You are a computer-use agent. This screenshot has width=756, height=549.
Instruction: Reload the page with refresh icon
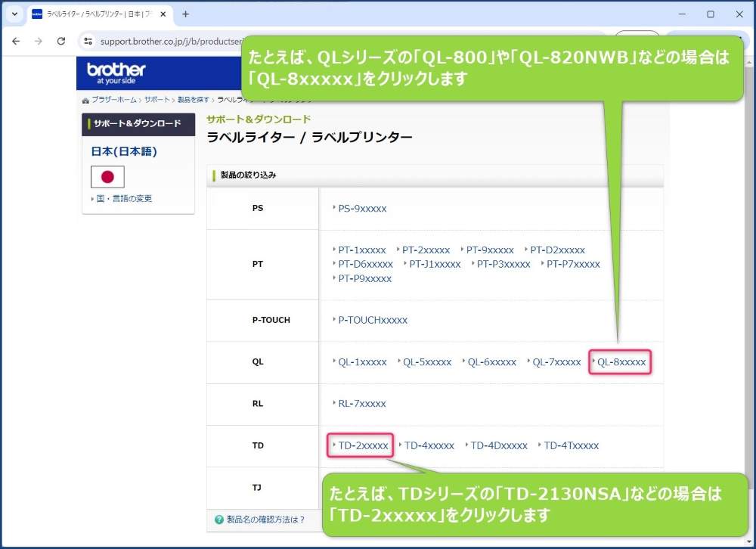(x=61, y=42)
